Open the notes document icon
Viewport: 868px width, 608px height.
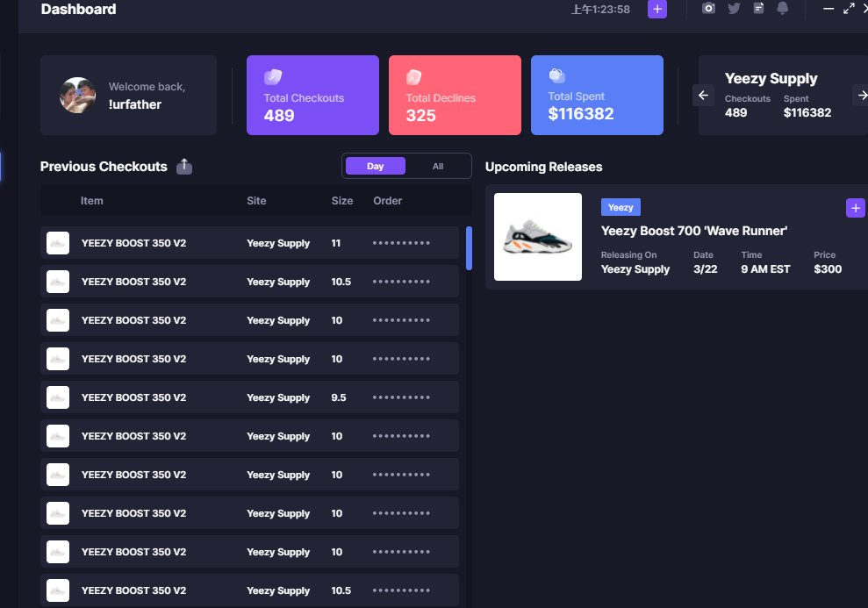point(759,8)
